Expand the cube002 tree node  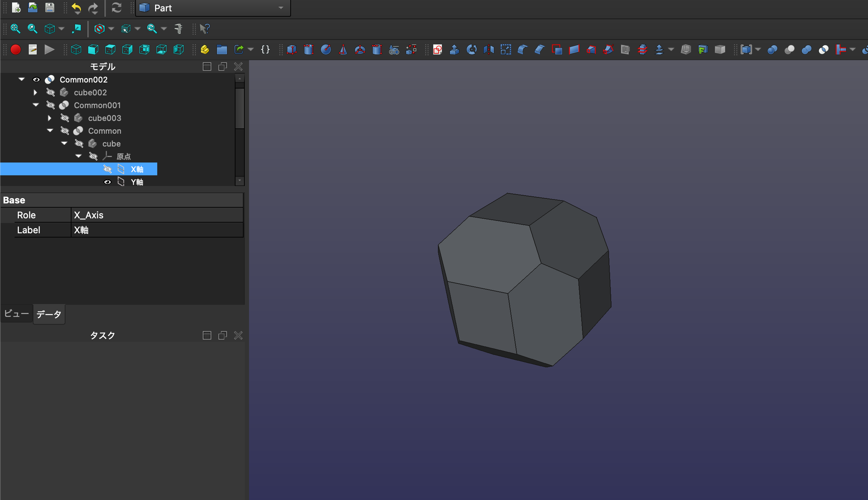[x=35, y=92]
